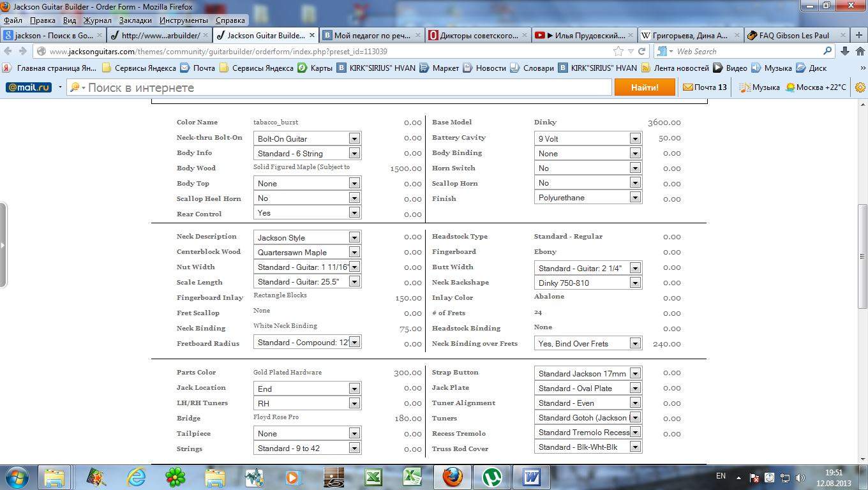Switch to the FAQ Gibson Les Paul tab
This screenshot has width=868, height=490.
tap(795, 36)
